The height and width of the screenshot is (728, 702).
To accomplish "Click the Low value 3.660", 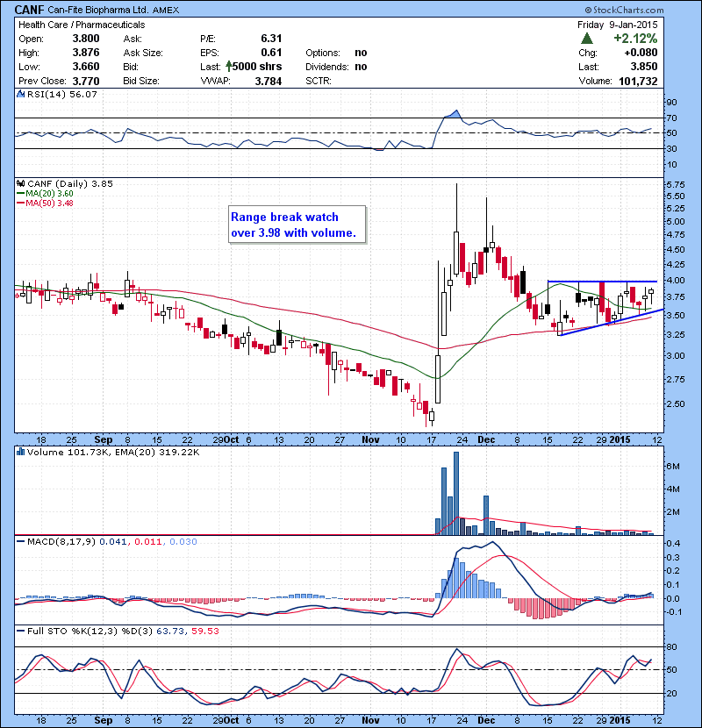I will click(86, 67).
